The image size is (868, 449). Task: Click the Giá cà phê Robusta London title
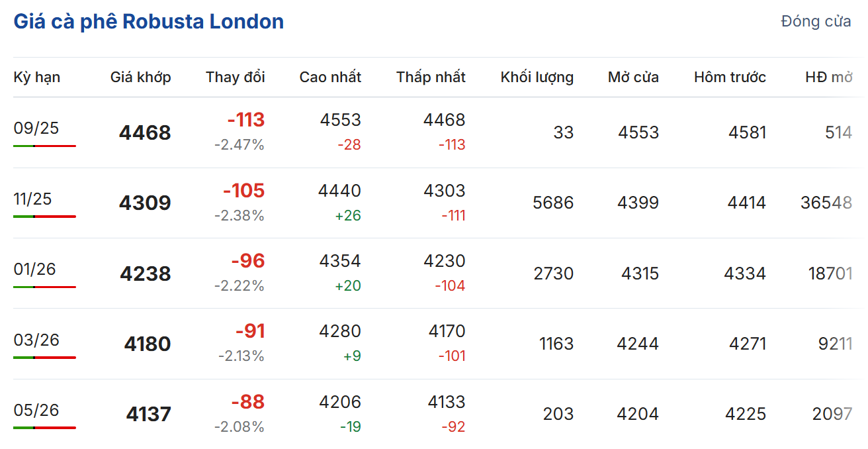point(149,22)
